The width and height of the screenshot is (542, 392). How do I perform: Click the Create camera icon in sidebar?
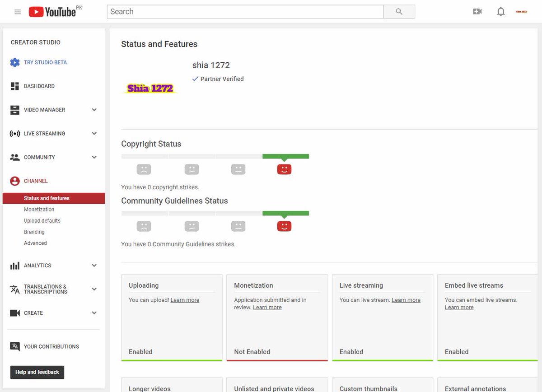point(15,313)
